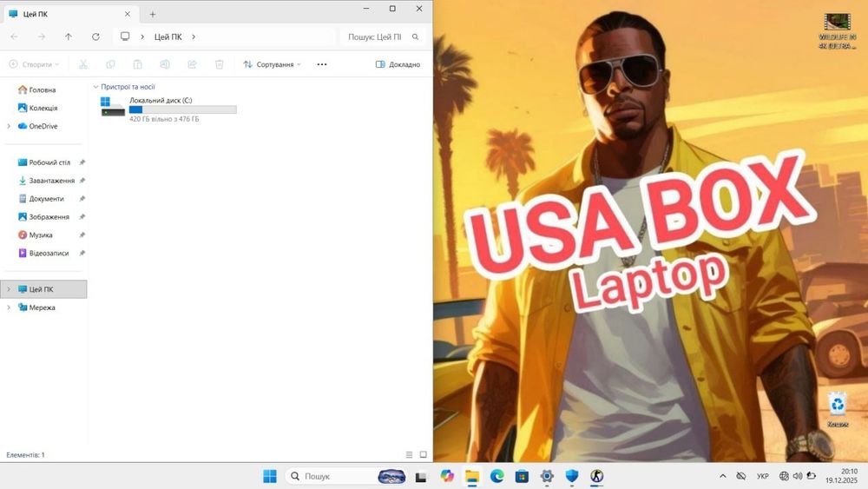This screenshot has height=489, width=868.
Task: Open the shield security app on taskbar
Action: click(572, 476)
